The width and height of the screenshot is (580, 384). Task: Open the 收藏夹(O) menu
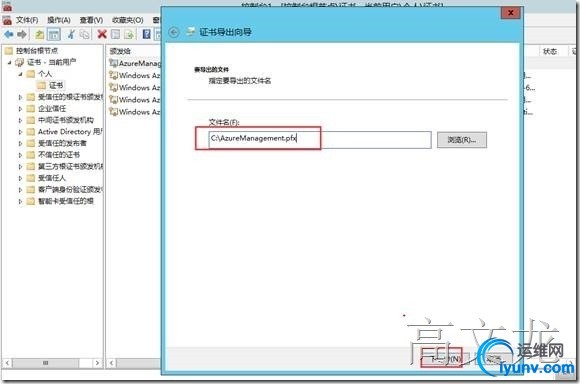128,20
